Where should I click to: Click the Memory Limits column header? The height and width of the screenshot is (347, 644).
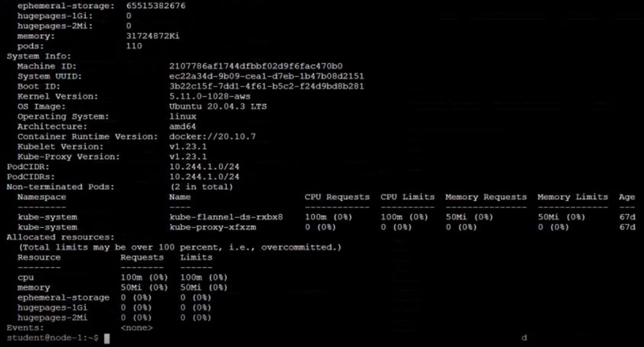tap(572, 197)
